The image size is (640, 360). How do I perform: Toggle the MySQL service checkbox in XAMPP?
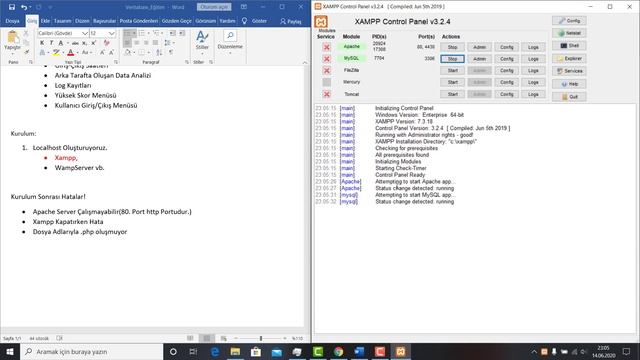(x=327, y=59)
